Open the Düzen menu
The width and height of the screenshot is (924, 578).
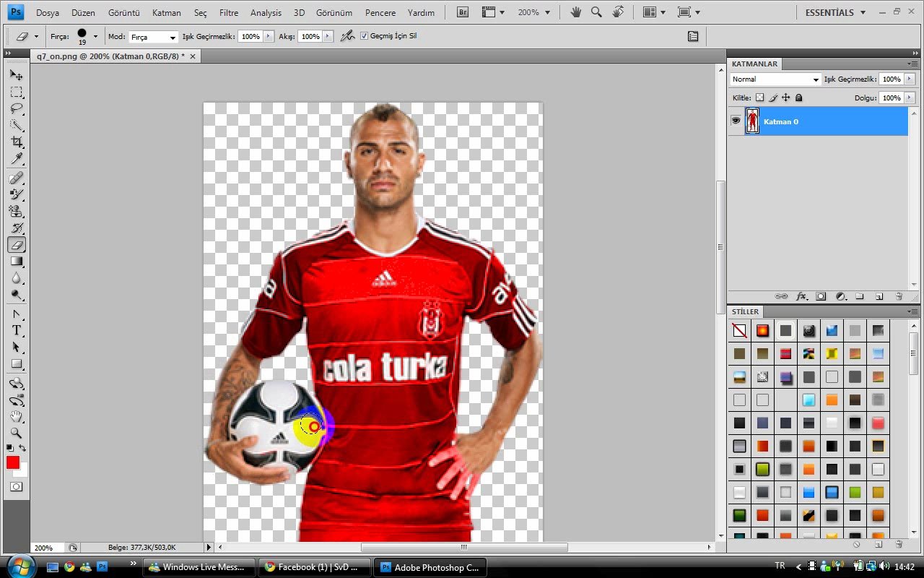tap(84, 13)
